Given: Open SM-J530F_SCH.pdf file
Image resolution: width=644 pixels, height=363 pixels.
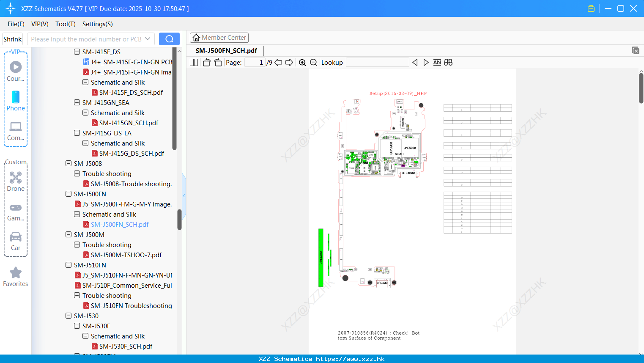Looking at the screenshot, I should (x=126, y=346).
